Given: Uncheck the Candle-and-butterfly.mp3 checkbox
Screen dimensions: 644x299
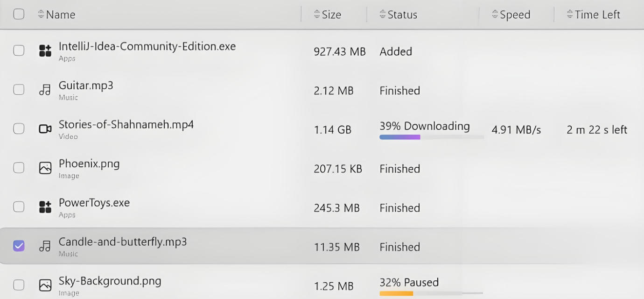Looking at the screenshot, I should click(19, 246).
